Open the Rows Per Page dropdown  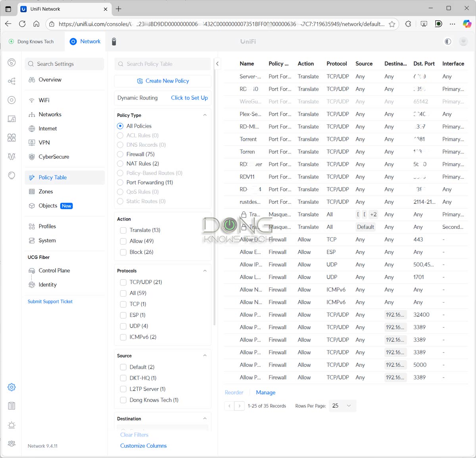click(342, 406)
